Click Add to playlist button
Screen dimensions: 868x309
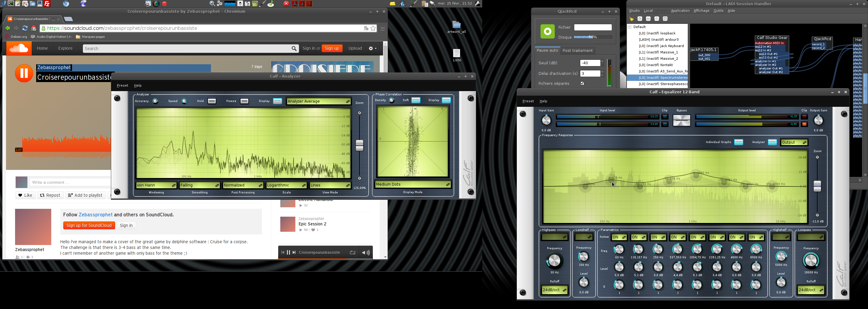(85, 195)
